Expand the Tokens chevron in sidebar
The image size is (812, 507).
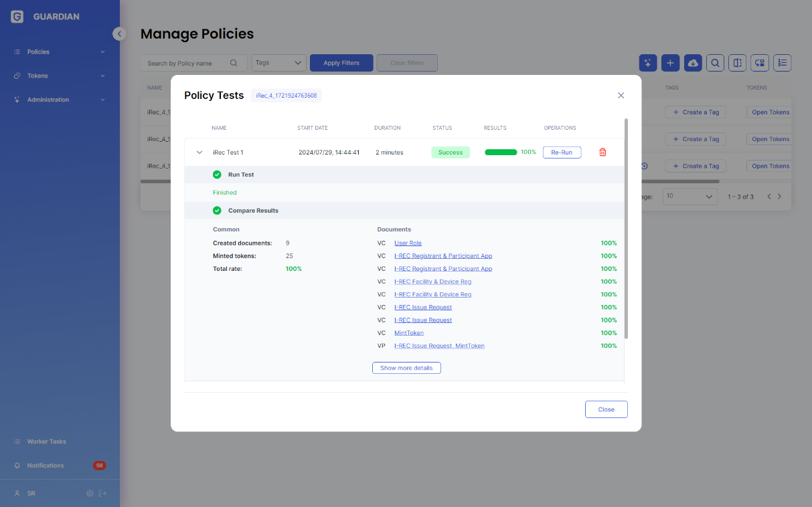click(x=103, y=76)
